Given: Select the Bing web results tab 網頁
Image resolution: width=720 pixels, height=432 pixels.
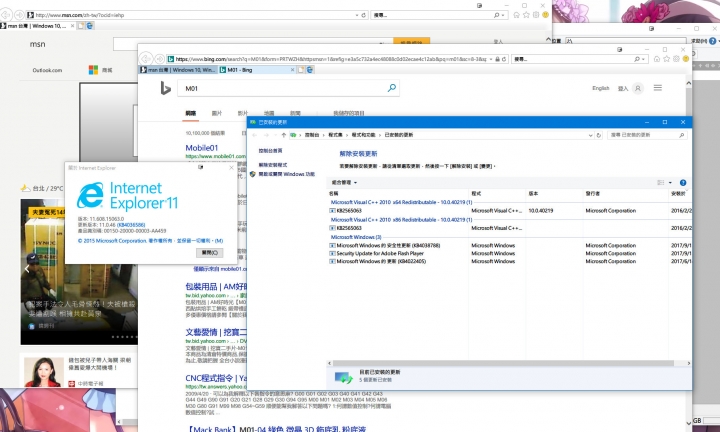Looking at the screenshot, I should point(191,113).
